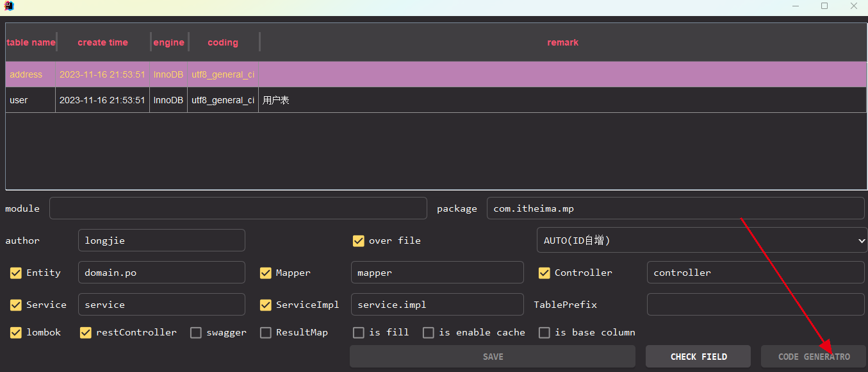Click the remark column header
This screenshot has height=372, width=868.
563,42
